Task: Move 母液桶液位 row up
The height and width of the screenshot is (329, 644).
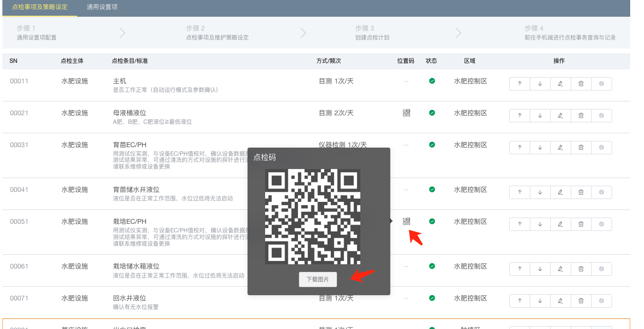Action: point(520,116)
